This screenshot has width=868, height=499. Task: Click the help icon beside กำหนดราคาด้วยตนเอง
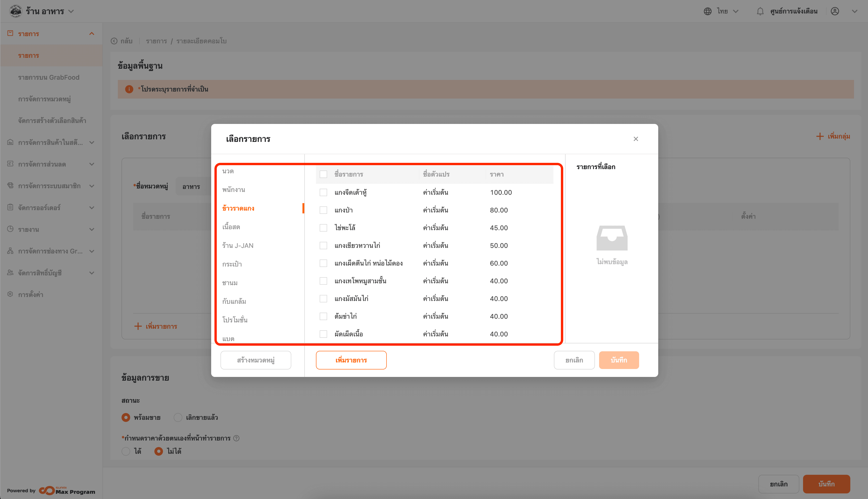tap(236, 438)
